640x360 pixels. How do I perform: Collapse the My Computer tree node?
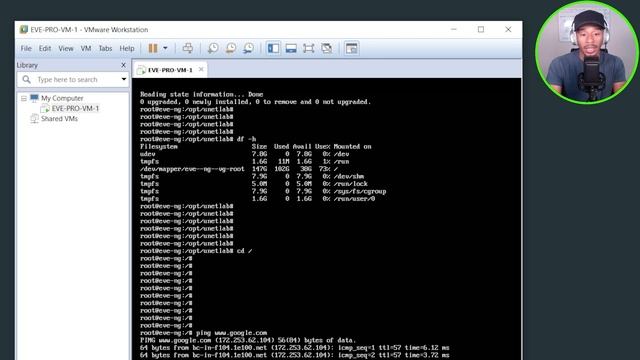tap(24, 98)
